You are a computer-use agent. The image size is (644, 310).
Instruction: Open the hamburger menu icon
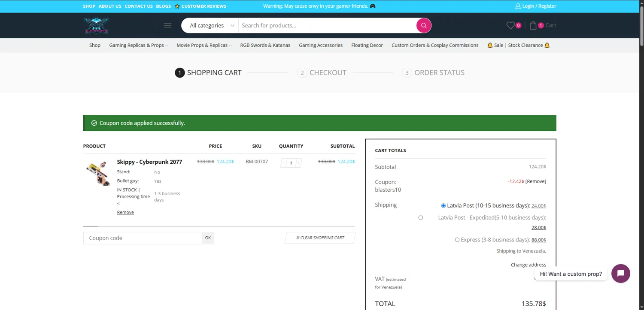(x=167, y=26)
